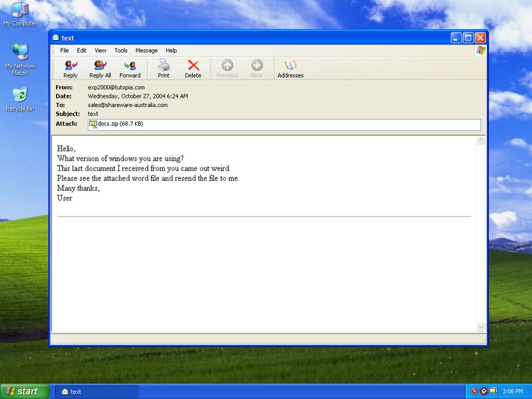
Task: Select My Network Places icon
Action: (x=20, y=57)
